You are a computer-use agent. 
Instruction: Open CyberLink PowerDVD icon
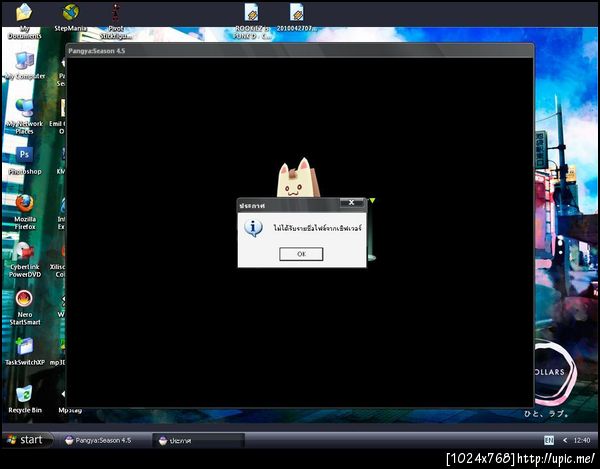(x=25, y=259)
